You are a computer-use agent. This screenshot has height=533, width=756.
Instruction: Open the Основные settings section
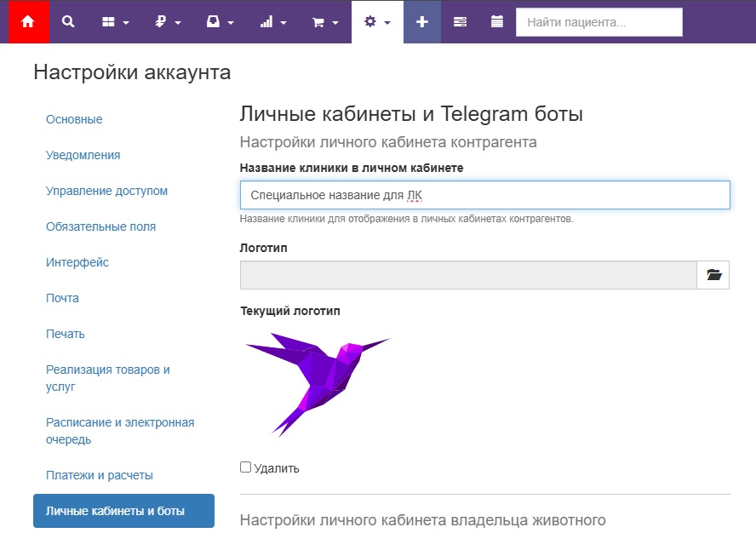(x=74, y=119)
